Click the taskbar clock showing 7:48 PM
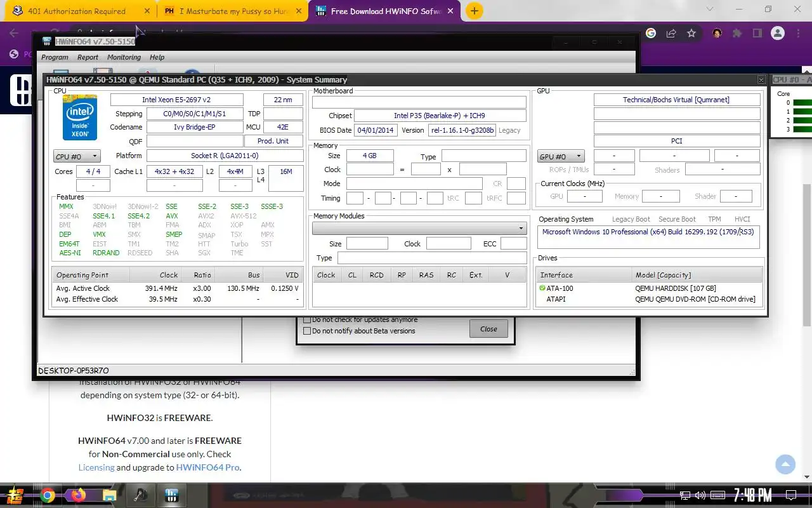This screenshot has height=508, width=812. coord(752,495)
